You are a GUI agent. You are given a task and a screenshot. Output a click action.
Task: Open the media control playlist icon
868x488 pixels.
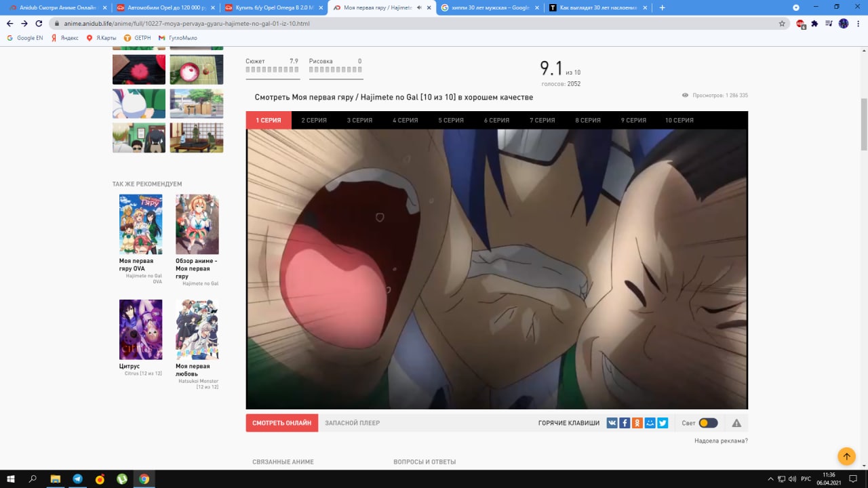coord(829,23)
